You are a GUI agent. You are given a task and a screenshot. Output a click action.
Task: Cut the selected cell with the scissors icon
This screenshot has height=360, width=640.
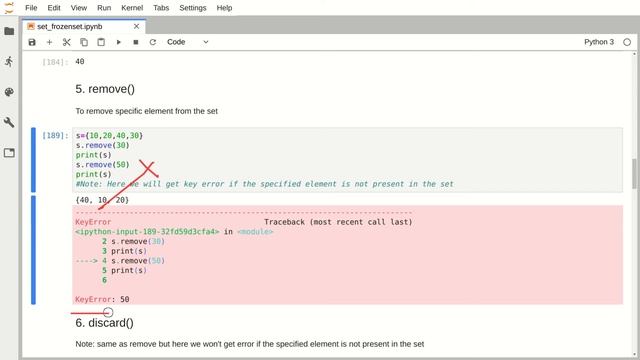pyautogui.click(x=67, y=42)
